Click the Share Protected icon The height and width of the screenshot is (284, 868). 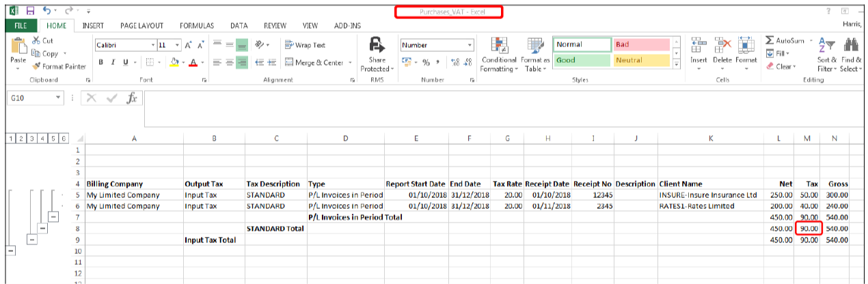376,55
